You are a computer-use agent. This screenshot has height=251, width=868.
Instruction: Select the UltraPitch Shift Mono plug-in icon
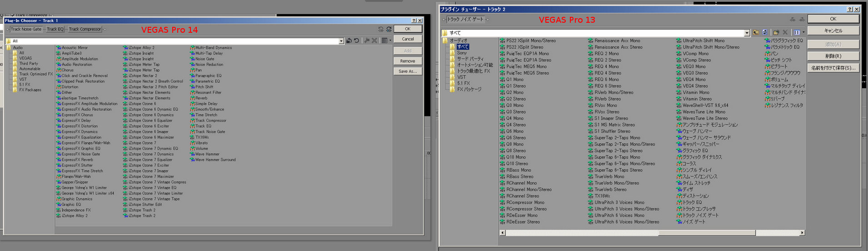[x=679, y=40]
